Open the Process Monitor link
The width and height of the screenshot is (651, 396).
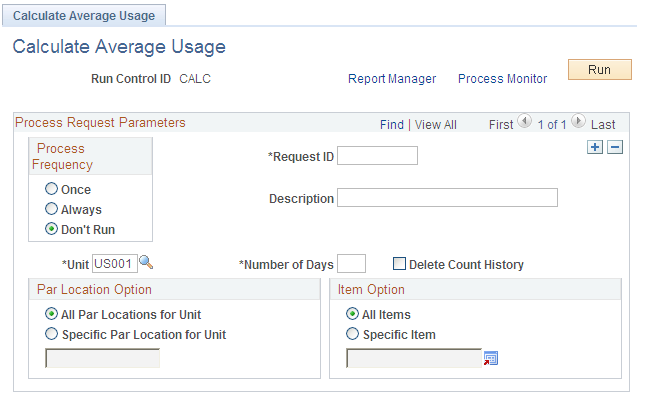502,78
